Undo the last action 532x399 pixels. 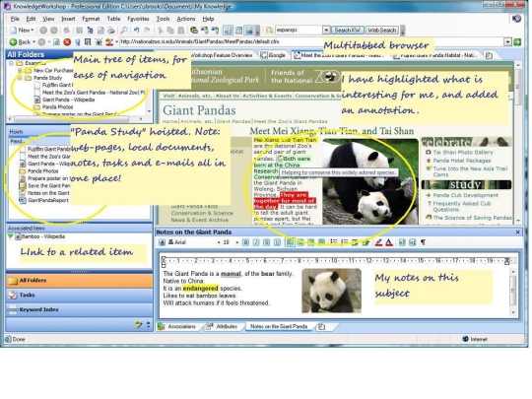coord(136,31)
